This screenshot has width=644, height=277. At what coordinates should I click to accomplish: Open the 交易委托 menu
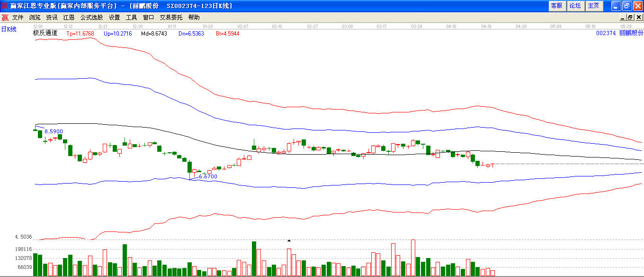(x=171, y=18)
